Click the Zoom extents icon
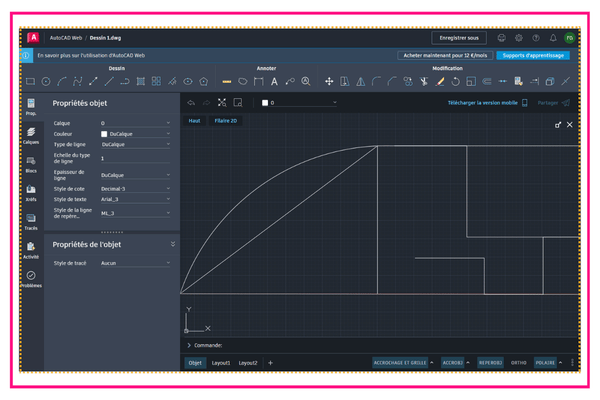 coord(222,103)
